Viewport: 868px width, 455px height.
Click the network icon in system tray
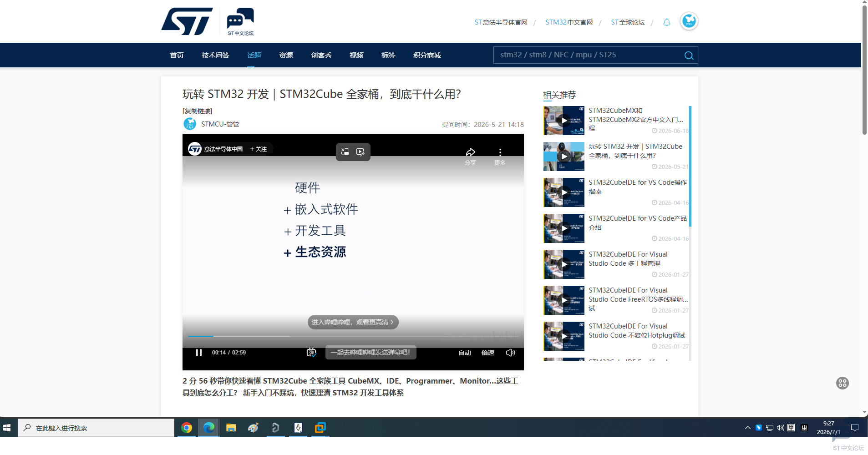point(769,428)
